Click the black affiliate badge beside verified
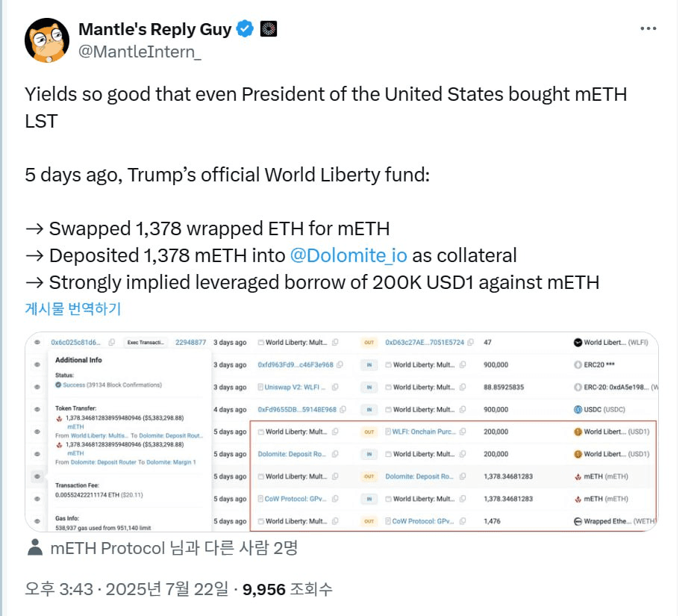 pos(269,29)
